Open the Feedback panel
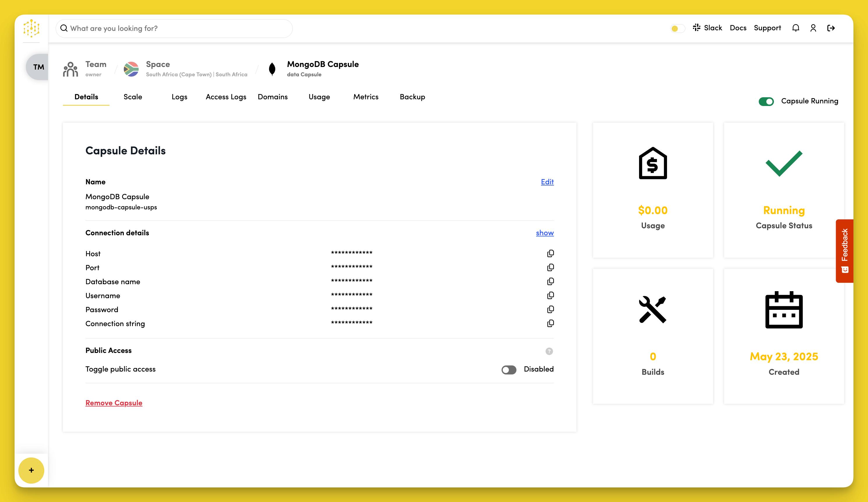The width and height of the screenshot is (868, 502). [844, 250]
